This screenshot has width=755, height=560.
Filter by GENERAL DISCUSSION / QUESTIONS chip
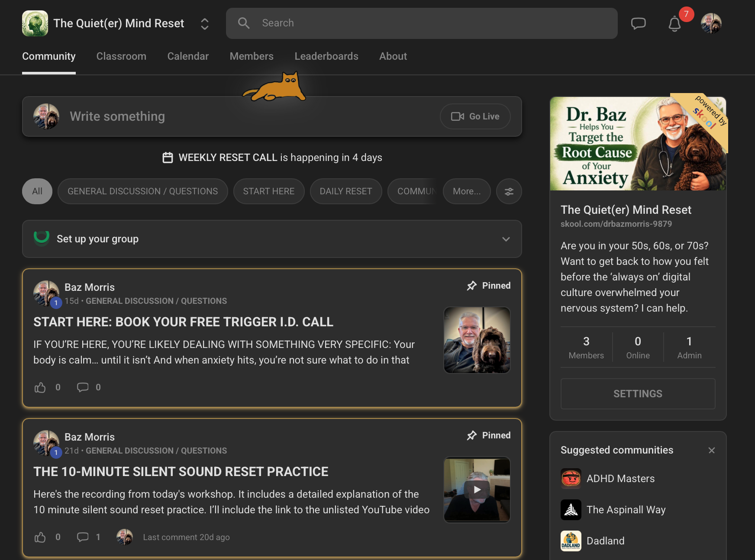click(x=143, y=191)
